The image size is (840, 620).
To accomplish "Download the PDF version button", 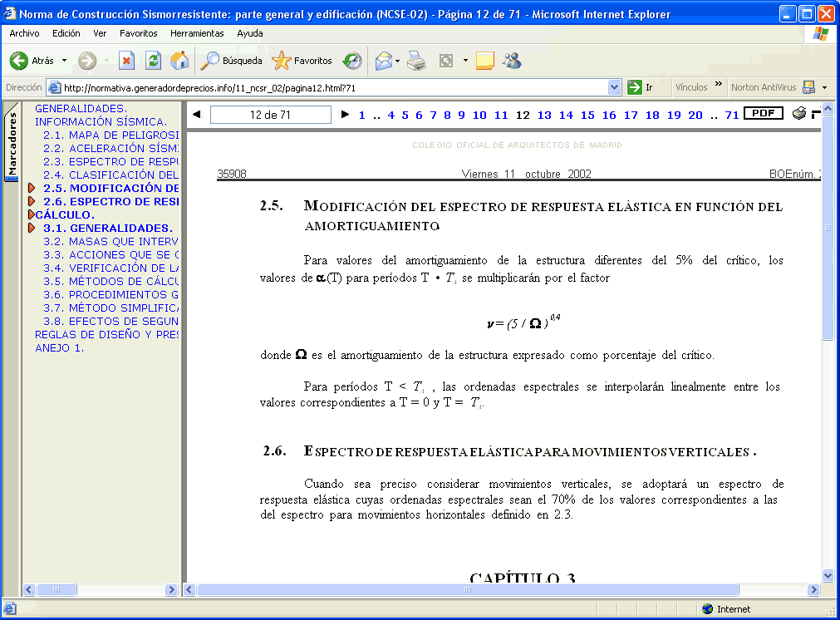I will [764, 113].
